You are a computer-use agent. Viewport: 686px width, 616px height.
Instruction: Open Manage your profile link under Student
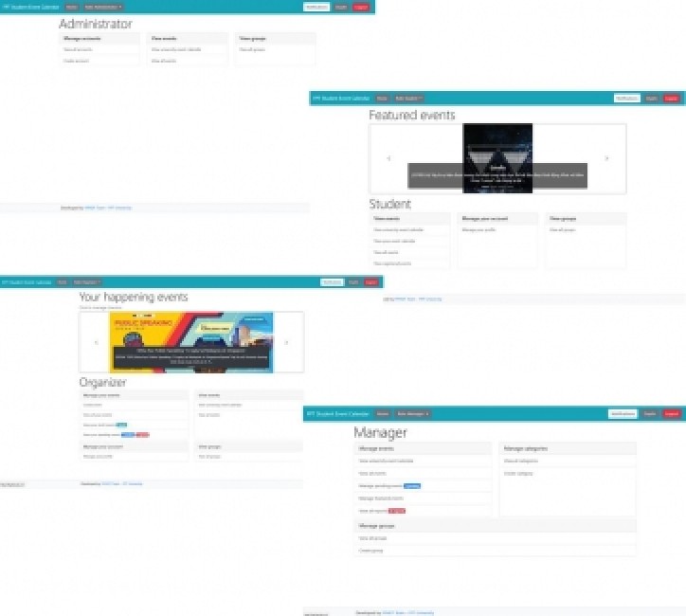click(x=478, y=229)
